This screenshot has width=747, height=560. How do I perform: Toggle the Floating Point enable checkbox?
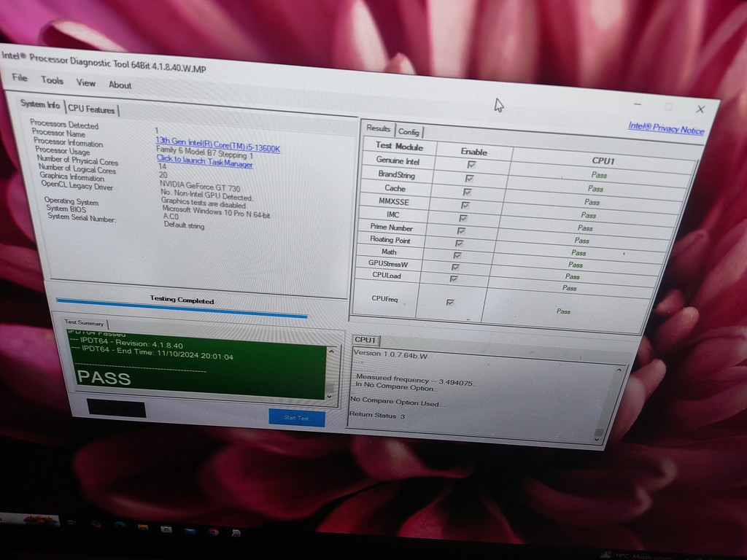coord(460,244)
